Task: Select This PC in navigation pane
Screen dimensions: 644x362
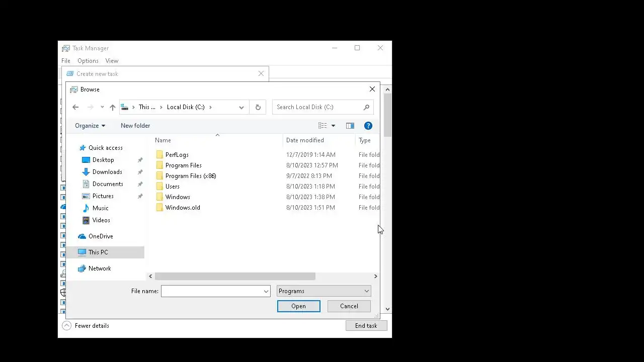Action: point(98,252)
